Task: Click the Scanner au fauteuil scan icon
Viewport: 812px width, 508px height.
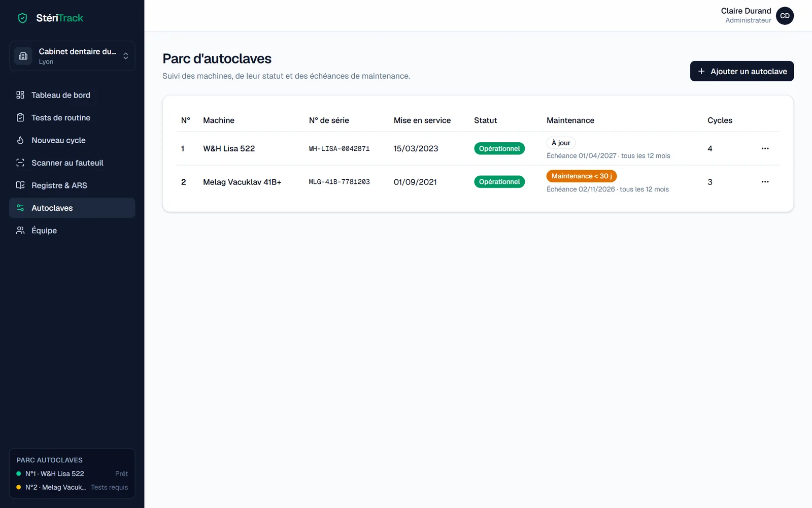Action: tap(20, 163)
